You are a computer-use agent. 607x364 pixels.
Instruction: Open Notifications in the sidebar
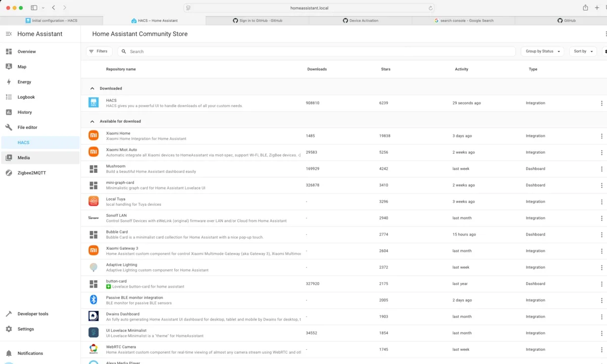coord(30,353)
